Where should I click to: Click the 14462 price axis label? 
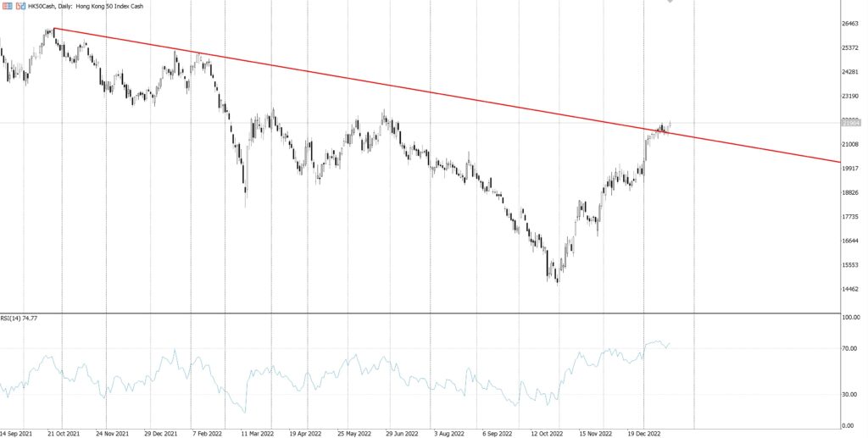(x=849, y=290)
